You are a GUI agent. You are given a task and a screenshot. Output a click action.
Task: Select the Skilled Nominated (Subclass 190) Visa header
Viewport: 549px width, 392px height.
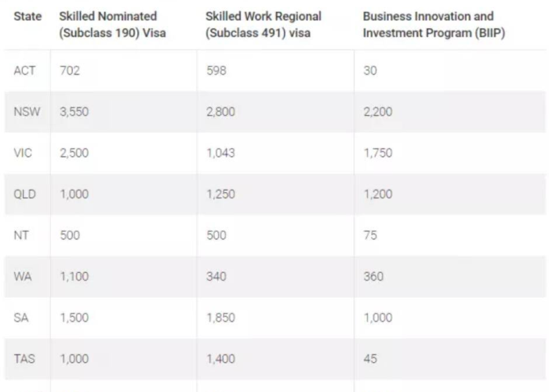[x=112, y=24]
